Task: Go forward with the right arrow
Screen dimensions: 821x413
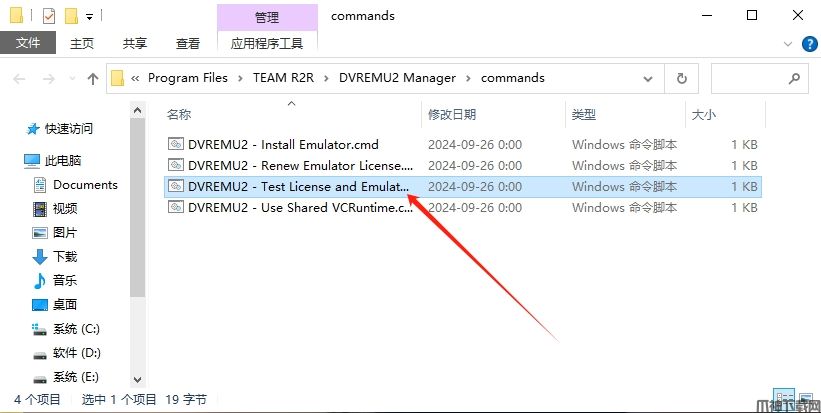Action: [x=49, y=79]
